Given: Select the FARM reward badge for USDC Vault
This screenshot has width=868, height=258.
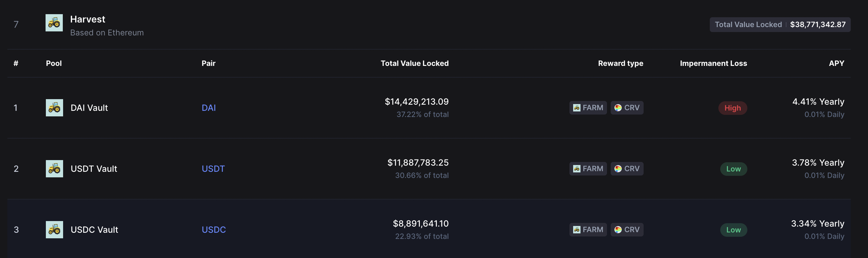Looking at the screenshot, I should point(588,230).
